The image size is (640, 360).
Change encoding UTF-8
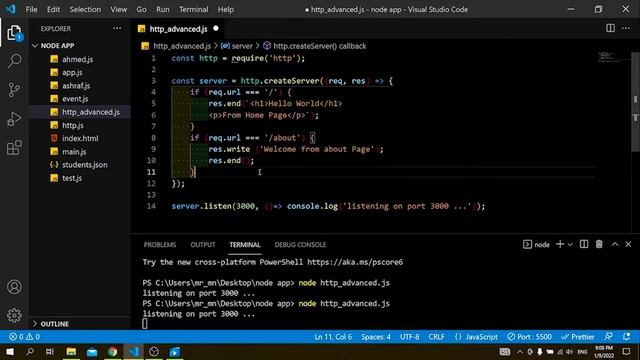coord(409,337)
